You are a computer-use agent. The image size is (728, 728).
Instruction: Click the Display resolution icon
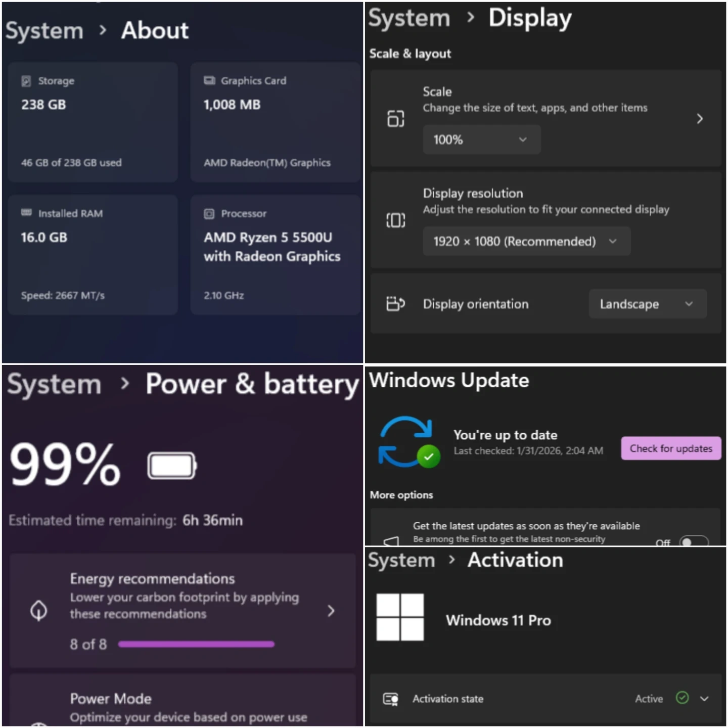click(x=396, y=220)
